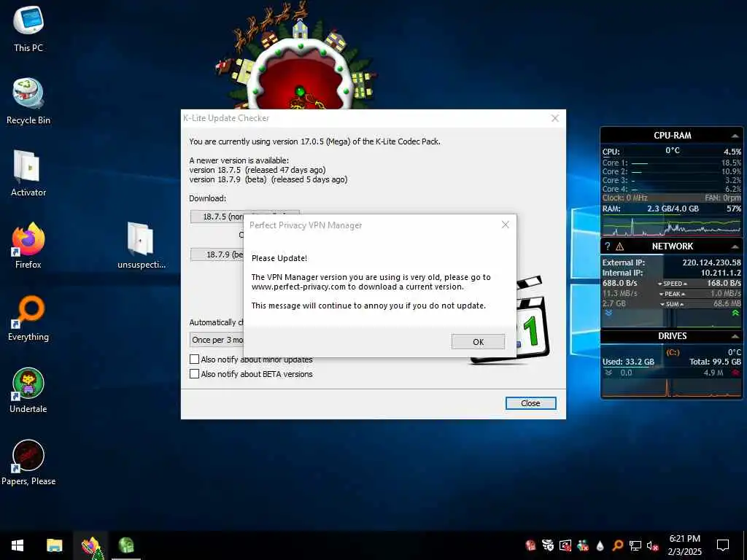Click the Windows Security shield tray icon
Viewport: 747px width, 560px height.
(548, 545)
